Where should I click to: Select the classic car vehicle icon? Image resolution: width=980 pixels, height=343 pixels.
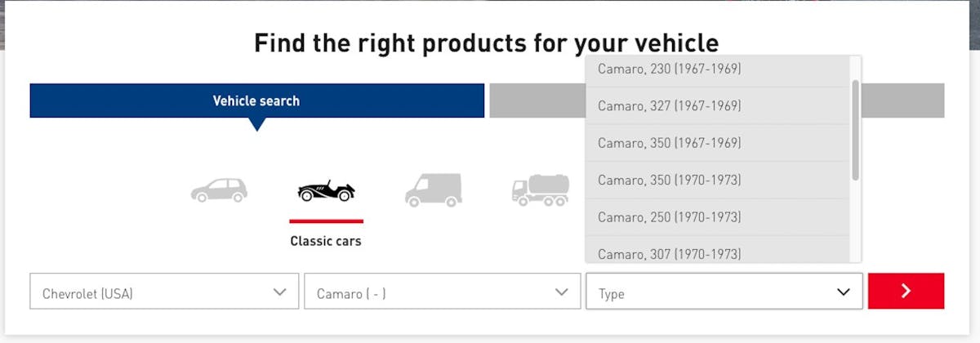[326, 191]
